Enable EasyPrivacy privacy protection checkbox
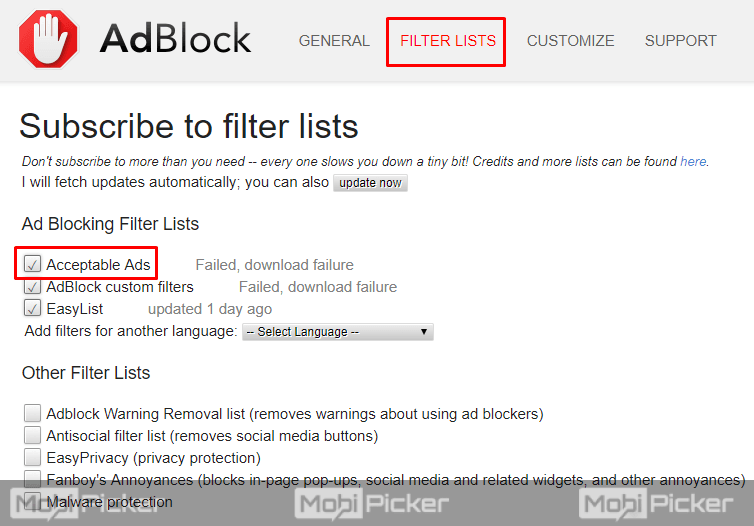The width and height of the screenshot is (754, 526). click(32, 457)
